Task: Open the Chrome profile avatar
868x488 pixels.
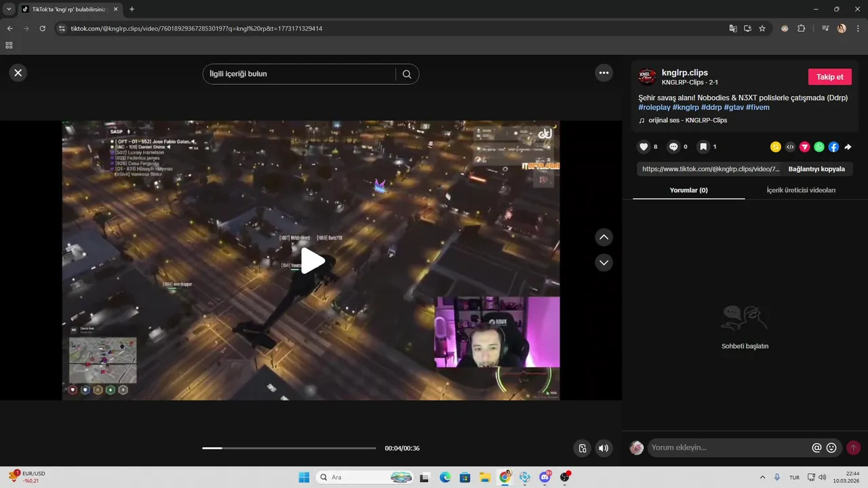Action: (842, 28)
